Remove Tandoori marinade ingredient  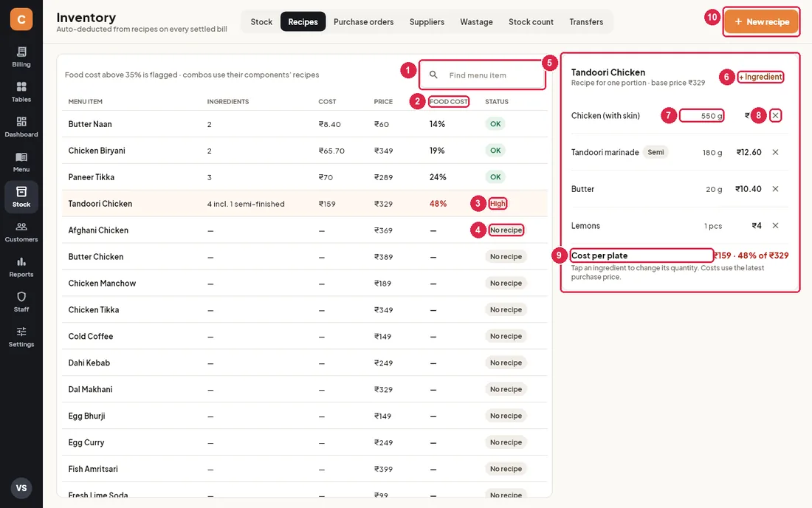[775, 152]
